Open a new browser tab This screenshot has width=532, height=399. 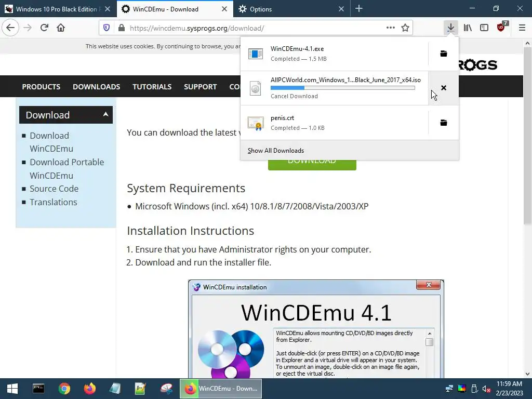359,9
